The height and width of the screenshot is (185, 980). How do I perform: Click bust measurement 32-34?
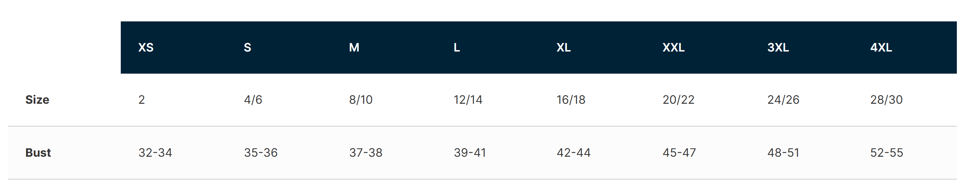pos(155,153)
